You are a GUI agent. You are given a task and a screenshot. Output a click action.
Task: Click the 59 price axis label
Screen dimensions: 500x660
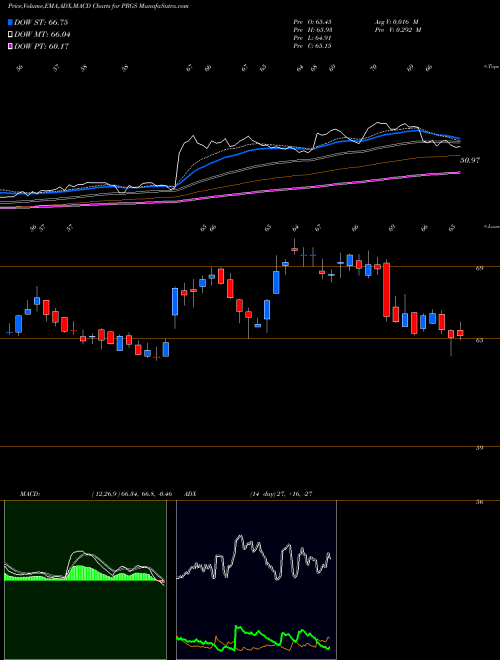point(479,448)
